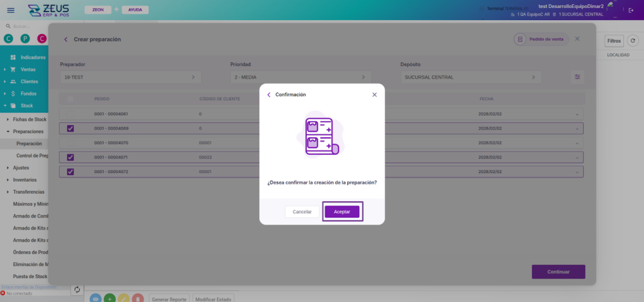Open the Prioridad dropdown showing 2 - MEDIA

tap(300, 77)
